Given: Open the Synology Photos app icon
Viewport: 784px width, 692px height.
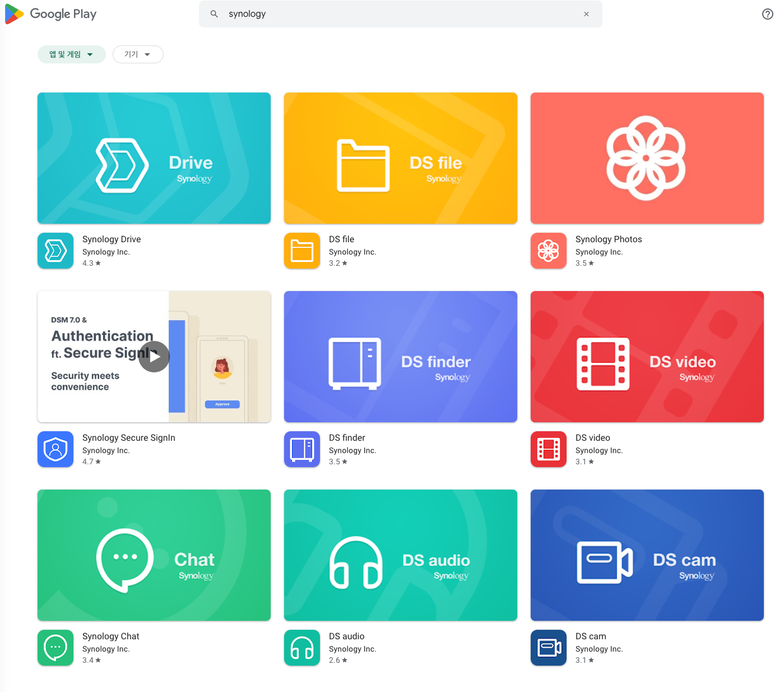Looking at the screenshot, I should (549, 251).
